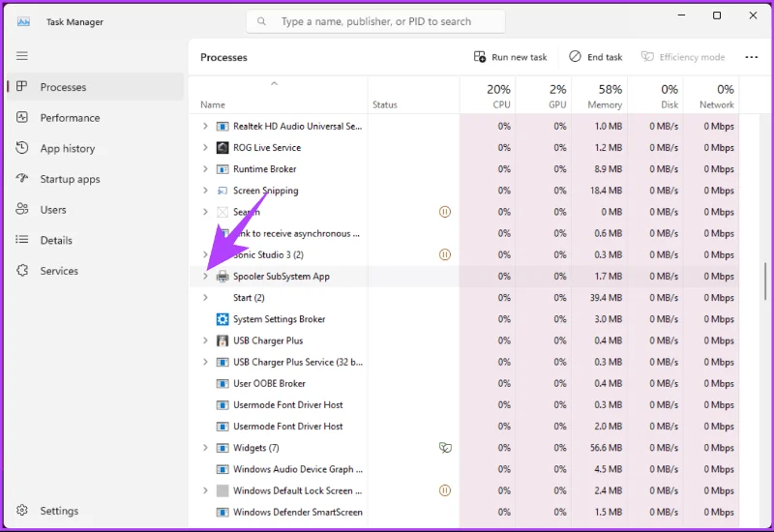Expand the Runtime Broker group

(x=205, y=169)
